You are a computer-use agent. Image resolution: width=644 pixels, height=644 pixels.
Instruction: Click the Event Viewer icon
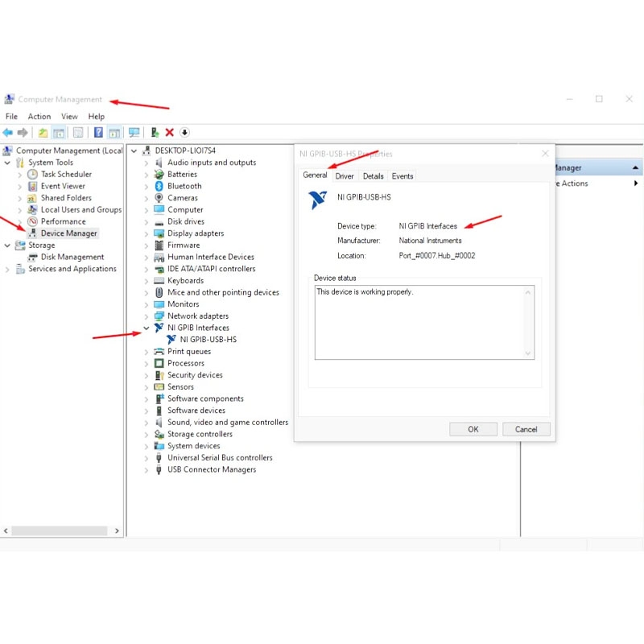(32, 186)
